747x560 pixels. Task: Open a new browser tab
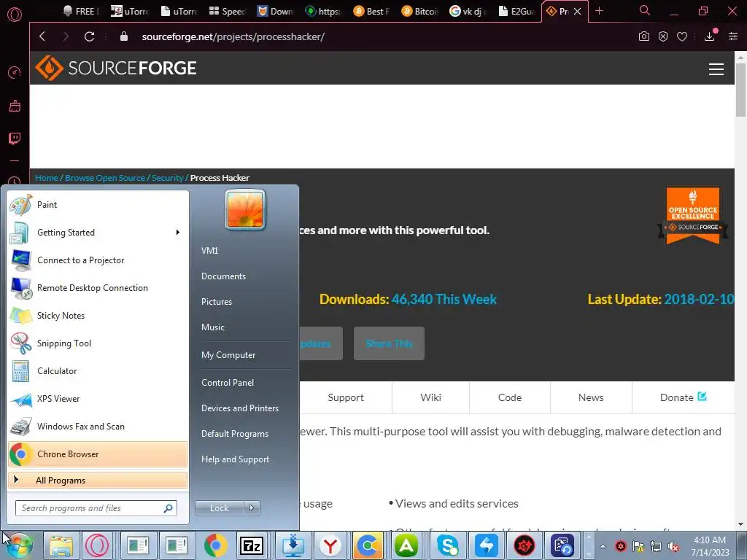[x=600, y=10]
